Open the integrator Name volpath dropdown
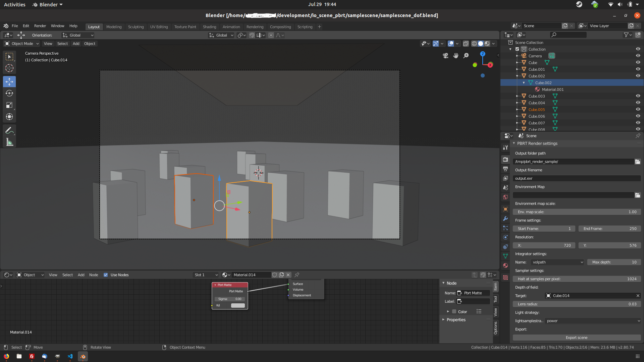644x362 pixels. [x=557, y=262]
